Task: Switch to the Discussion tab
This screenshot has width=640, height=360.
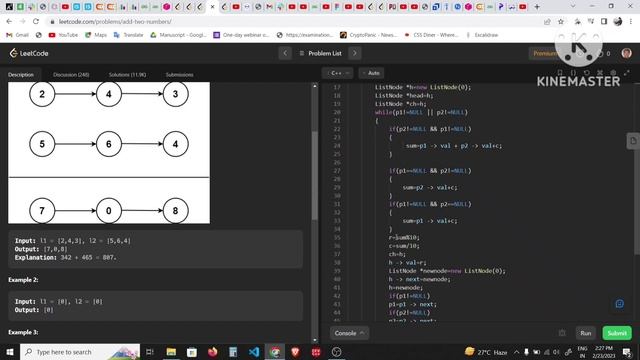Action: click(71, 75)
